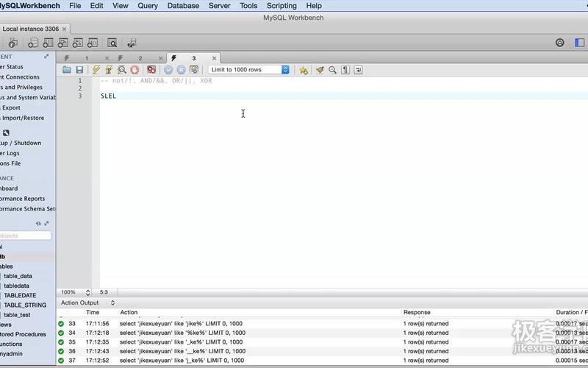Open the SQL inspector info icon in the main toolbar

pyautogui.click(x=12, y=43)
